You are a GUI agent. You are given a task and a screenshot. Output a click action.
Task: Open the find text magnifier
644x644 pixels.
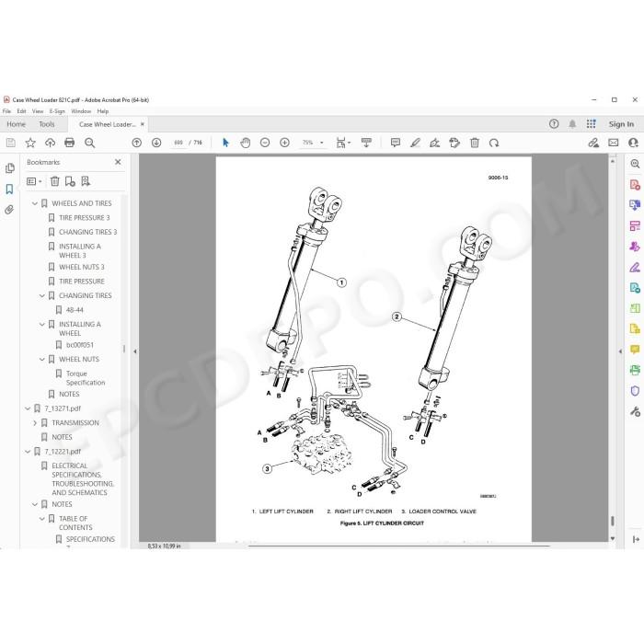point(89,143)
